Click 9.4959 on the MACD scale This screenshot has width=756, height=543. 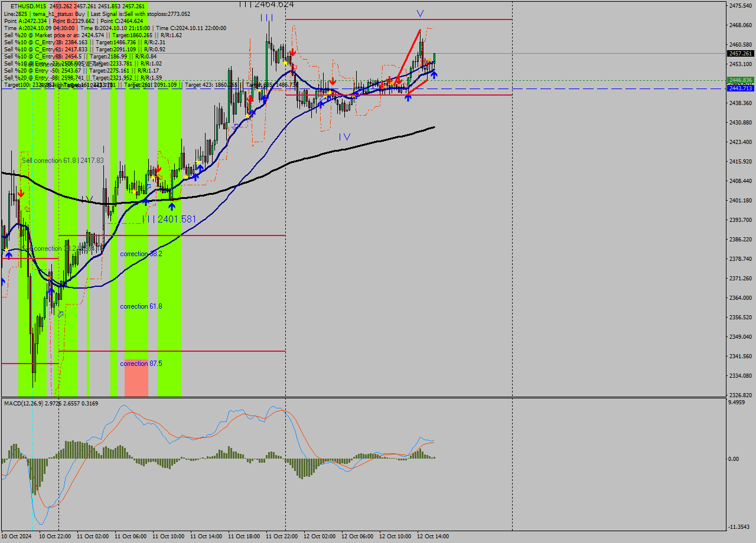click(x=737, y=403)
